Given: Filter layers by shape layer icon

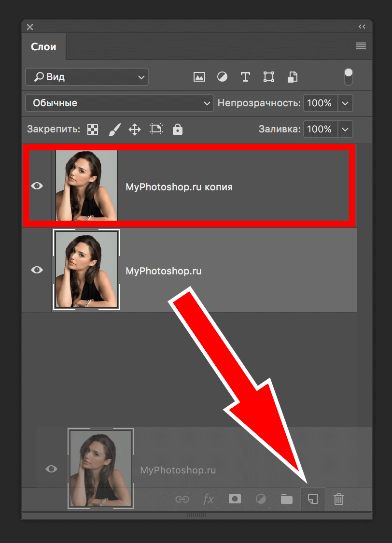Looking at the screenshot, I should tap(268, 77).
